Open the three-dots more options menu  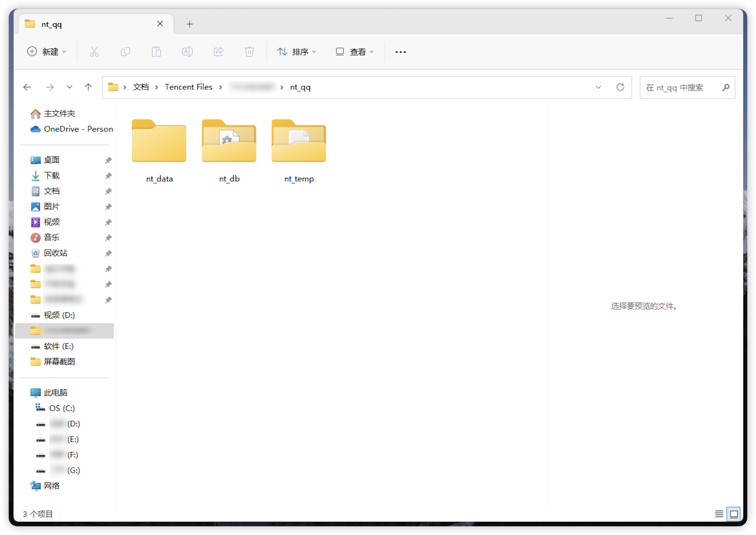point(400,52)
